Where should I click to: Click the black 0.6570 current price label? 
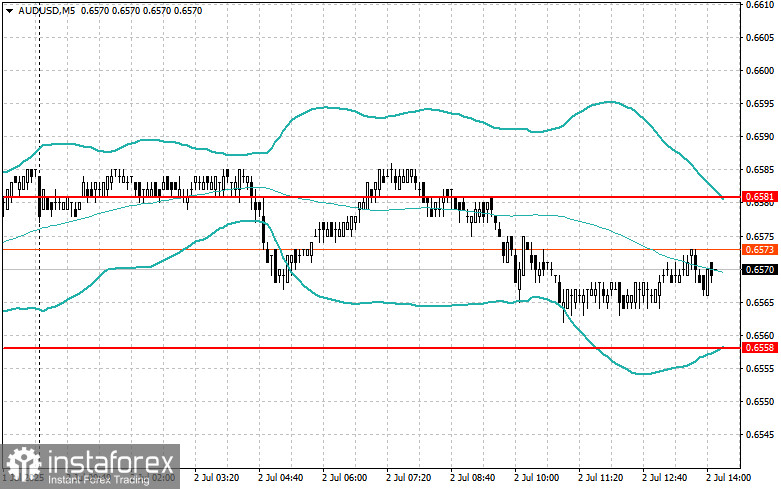[760, 269]
